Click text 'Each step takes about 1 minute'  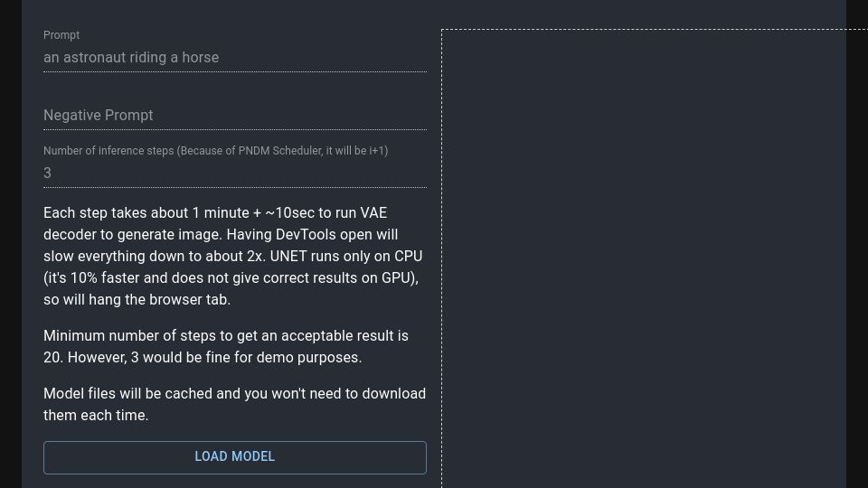[x=146, y=213]
